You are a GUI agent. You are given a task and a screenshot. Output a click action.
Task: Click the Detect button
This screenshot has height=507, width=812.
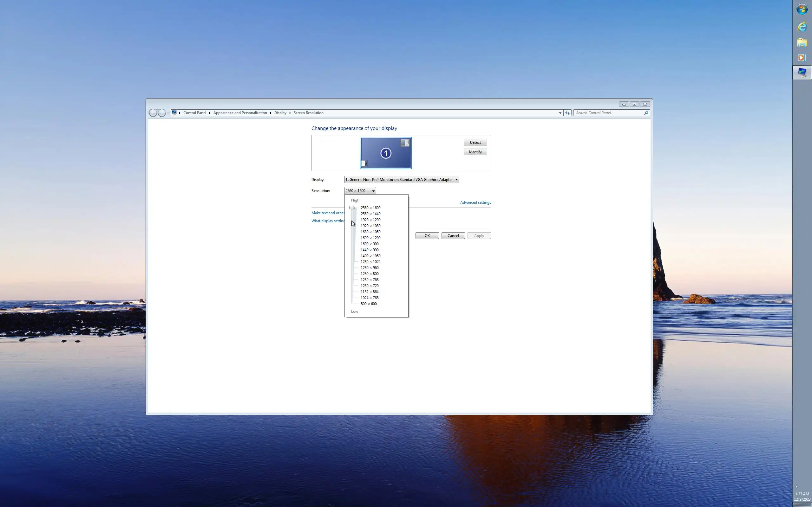[x=475, y=142]
